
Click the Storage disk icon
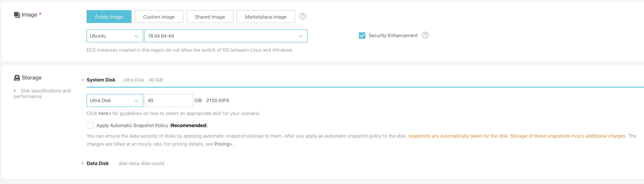click(x=17, y=78)
